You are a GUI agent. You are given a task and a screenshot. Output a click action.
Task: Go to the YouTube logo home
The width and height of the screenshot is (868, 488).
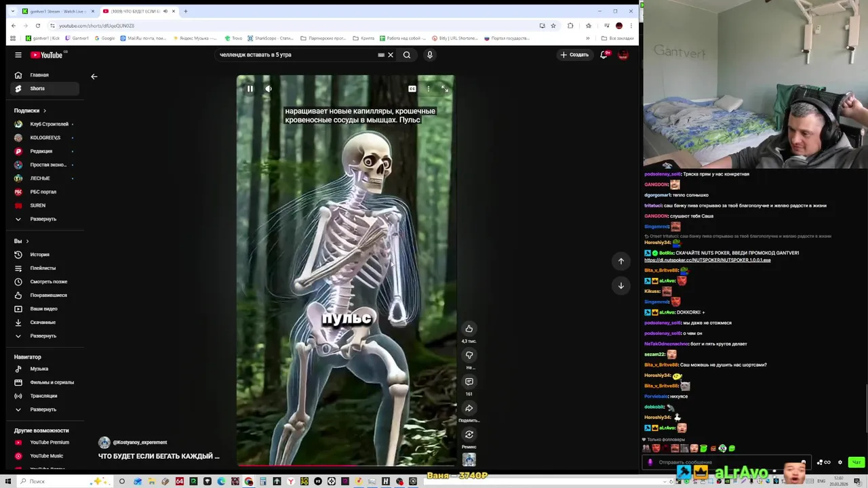47,55
